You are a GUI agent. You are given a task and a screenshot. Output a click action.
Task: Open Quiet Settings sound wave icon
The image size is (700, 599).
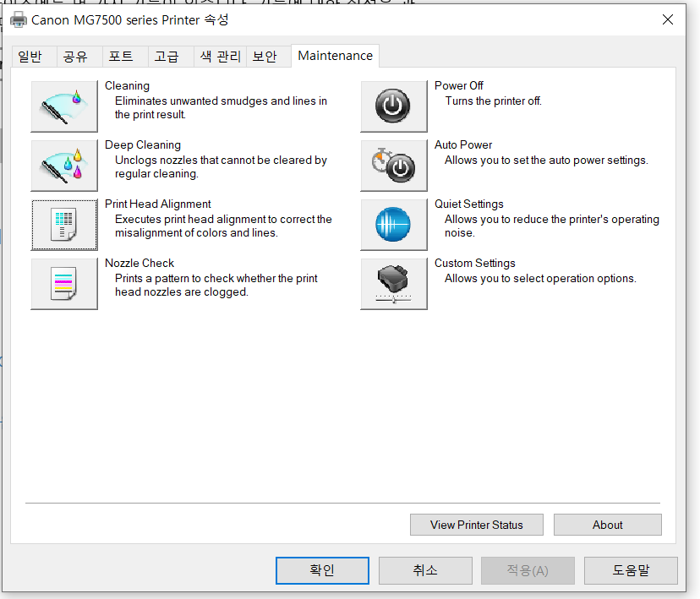click(394, 225)
